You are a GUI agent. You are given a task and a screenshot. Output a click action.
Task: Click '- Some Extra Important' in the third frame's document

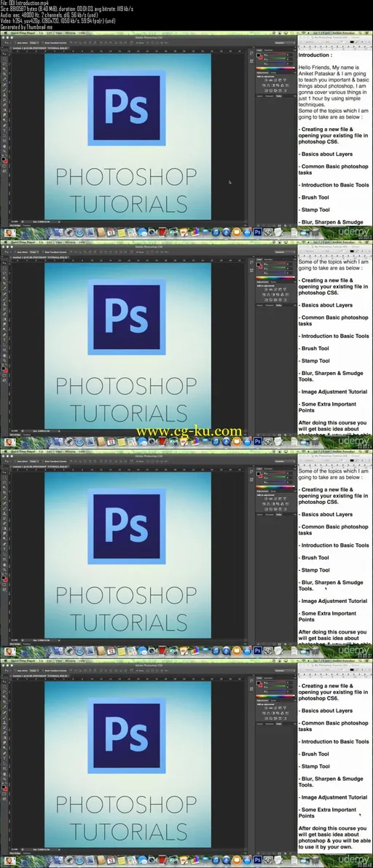[x=328, y=613]
